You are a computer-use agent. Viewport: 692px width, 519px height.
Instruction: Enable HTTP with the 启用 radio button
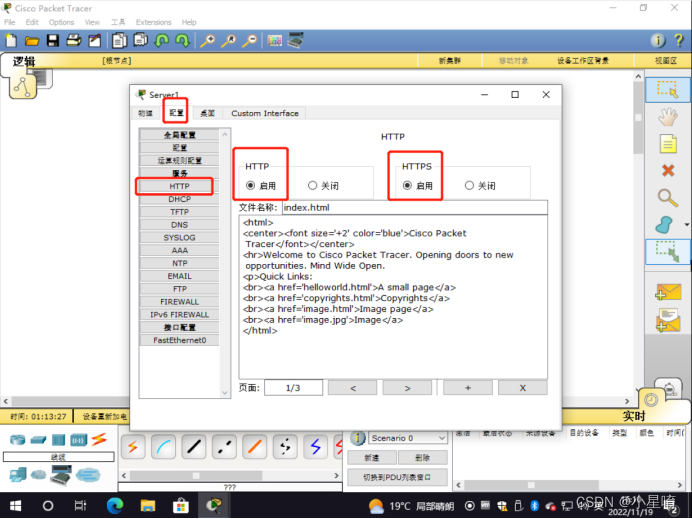250,185
